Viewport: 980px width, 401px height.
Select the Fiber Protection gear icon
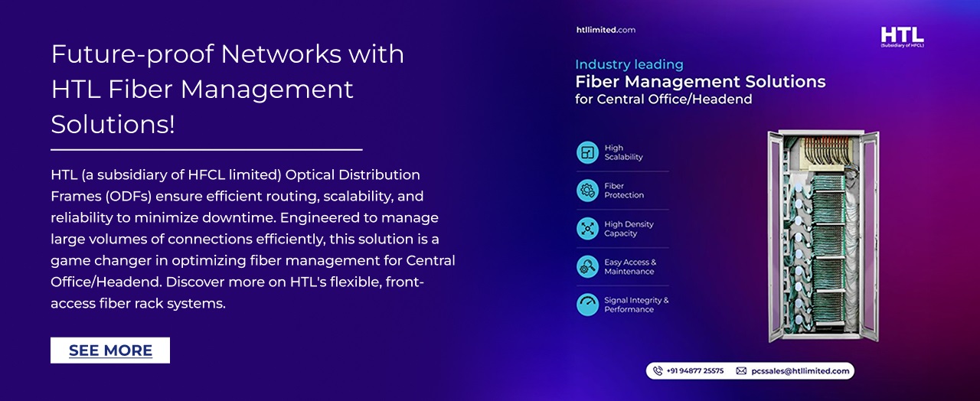587,191
